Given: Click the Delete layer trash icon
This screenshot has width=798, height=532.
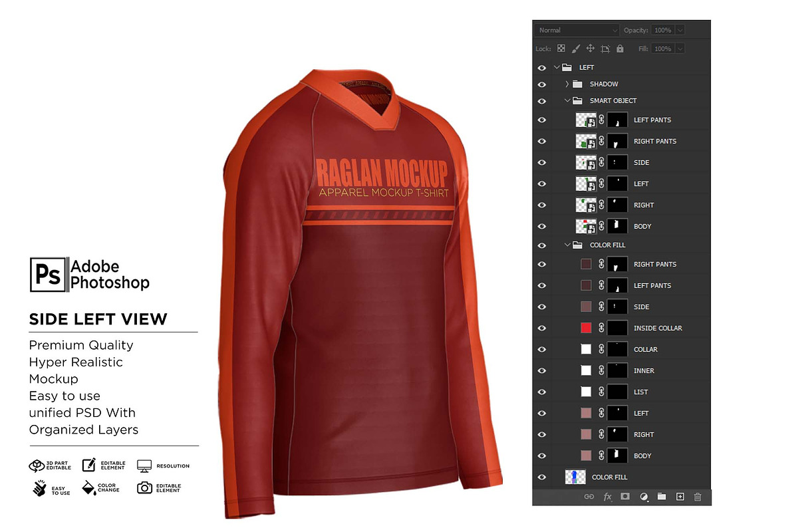Looking at the screenshot, I should pos(698,497).
